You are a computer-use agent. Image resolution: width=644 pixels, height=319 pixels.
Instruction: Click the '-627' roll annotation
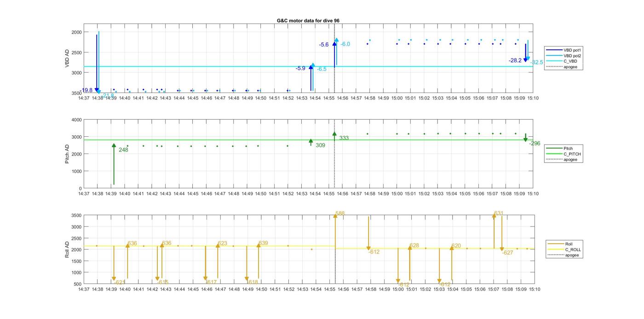tap(507, 252)
